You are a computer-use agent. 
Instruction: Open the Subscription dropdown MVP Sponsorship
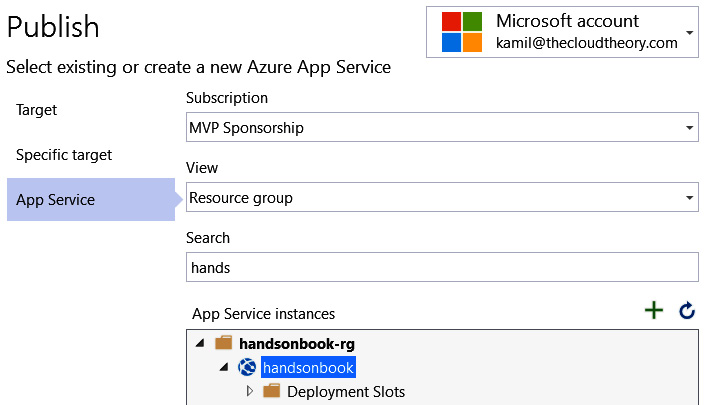pos(442,127)
